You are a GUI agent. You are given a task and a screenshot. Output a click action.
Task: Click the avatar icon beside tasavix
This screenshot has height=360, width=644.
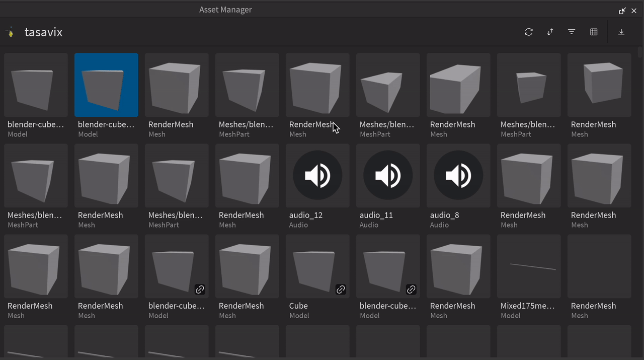(11, 32)
